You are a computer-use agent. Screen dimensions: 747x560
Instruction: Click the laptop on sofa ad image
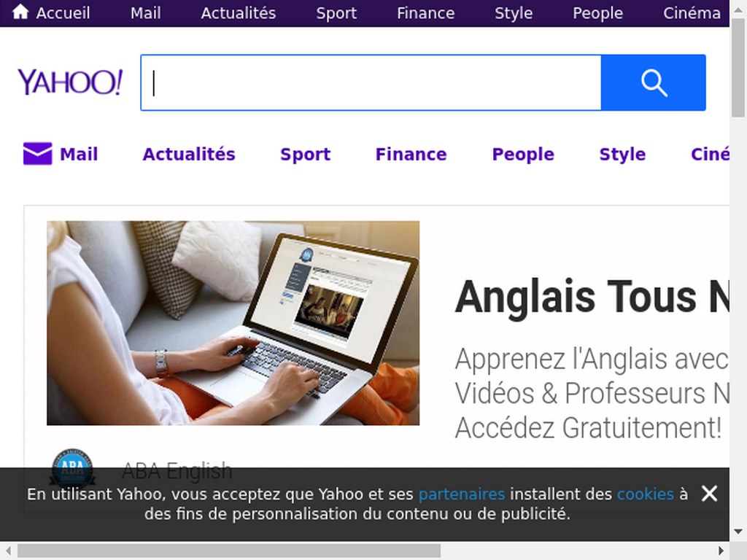233,323
